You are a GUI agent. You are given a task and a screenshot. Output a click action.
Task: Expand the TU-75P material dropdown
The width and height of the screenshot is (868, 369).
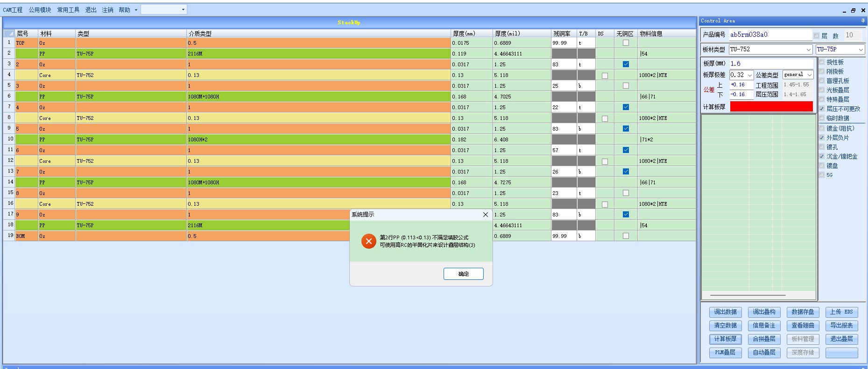click(861, 49)
